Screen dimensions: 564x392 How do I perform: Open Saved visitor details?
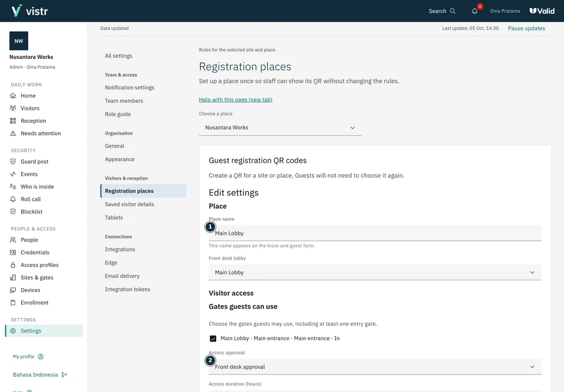click(129, 204)
